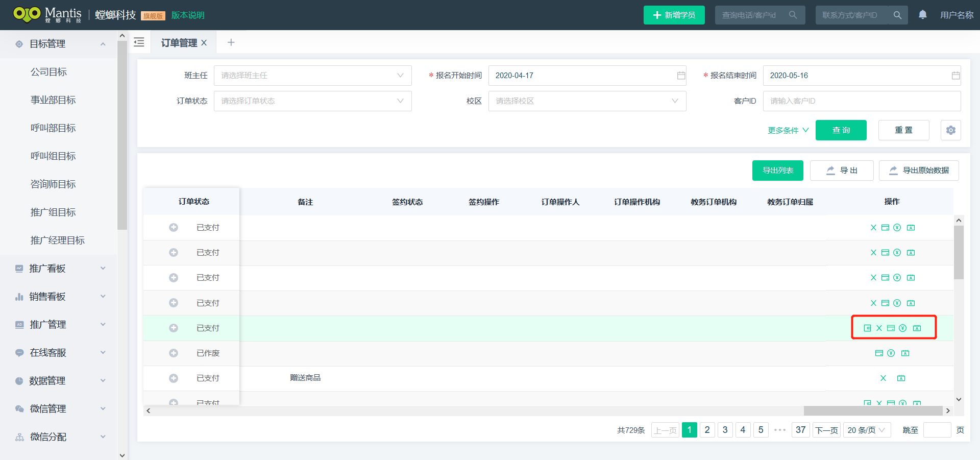The height and width of the screenshot is (460, 980).
Task: Click the card icon in 已作废 row
Action: (x=879, y=353)
